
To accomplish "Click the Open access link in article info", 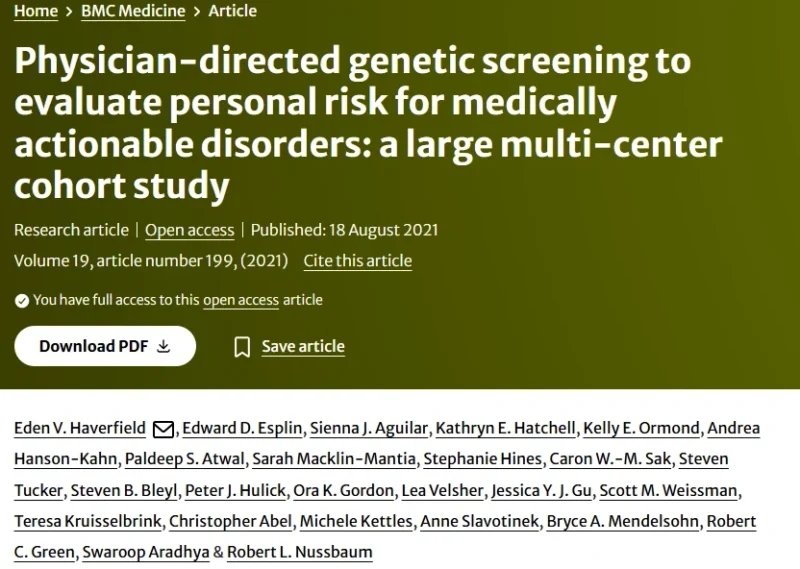I will click(190, 230).
